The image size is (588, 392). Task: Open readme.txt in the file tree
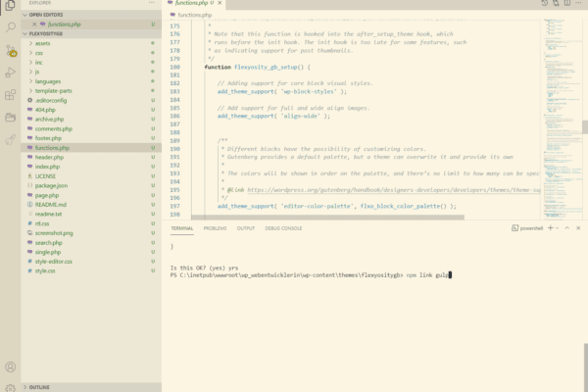(91, 215)
